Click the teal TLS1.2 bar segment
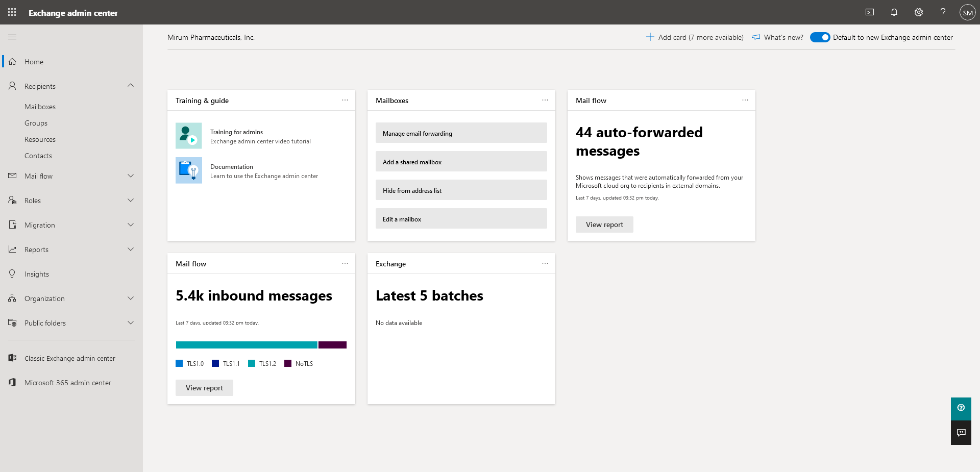 [x=247, y=345]
